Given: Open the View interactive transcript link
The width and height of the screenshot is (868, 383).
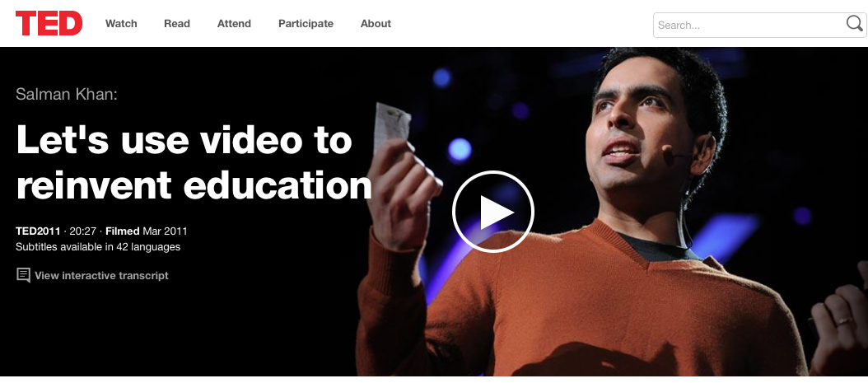Looking at the screenshot, I should [x=101, y=275].
